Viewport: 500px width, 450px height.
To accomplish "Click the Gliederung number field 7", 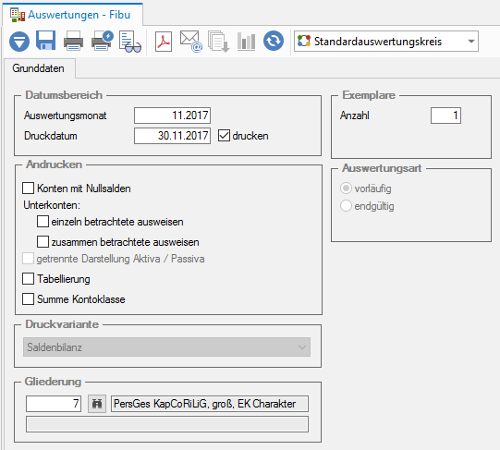I will [x=54, y=404].
